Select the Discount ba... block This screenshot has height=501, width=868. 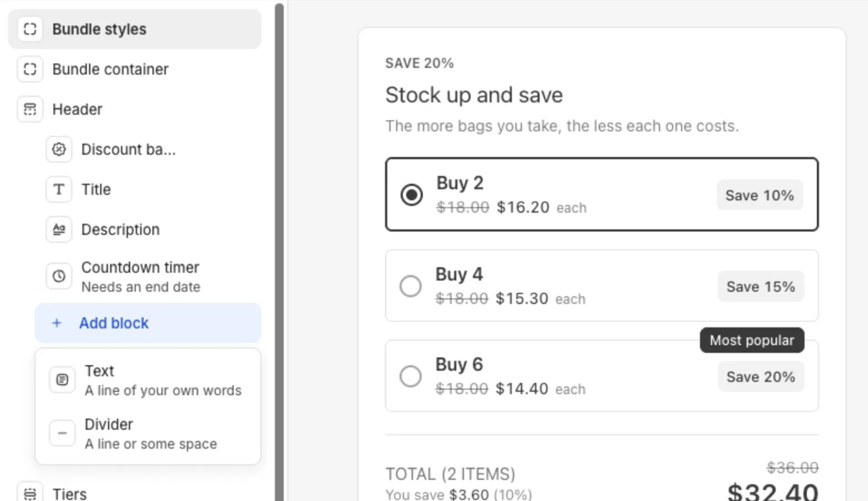[148, 149]
